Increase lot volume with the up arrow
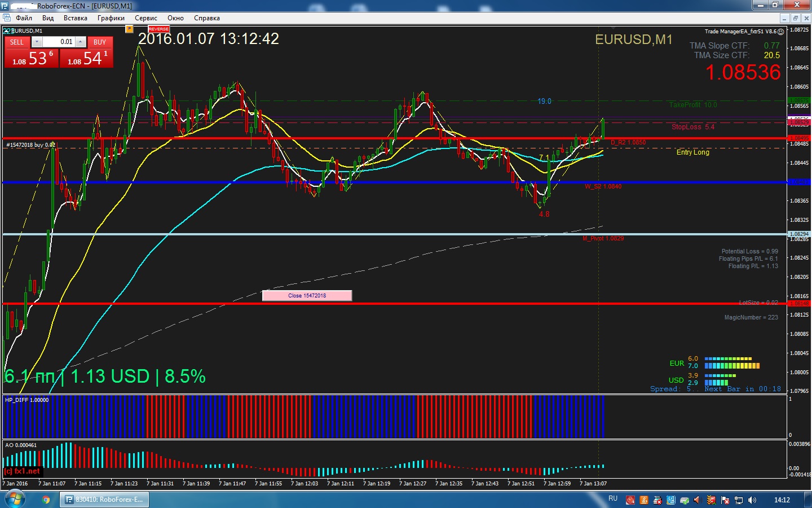812x508 pixels. click(81, 42)
